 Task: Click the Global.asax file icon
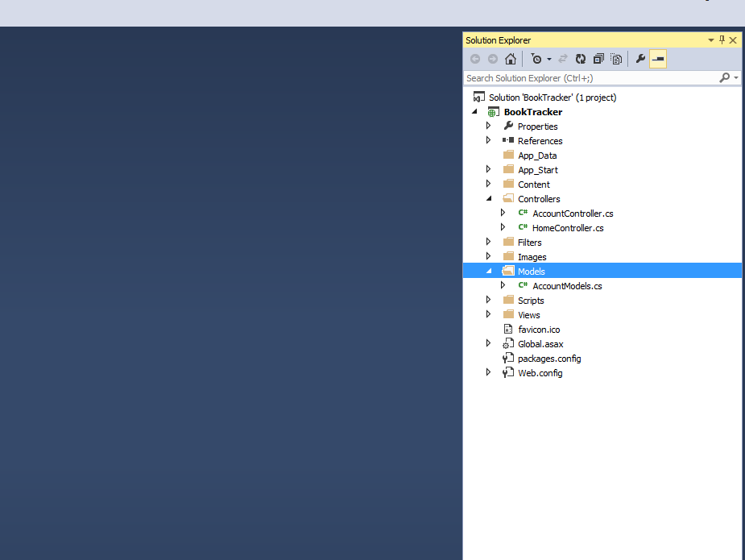click(508, 343)
